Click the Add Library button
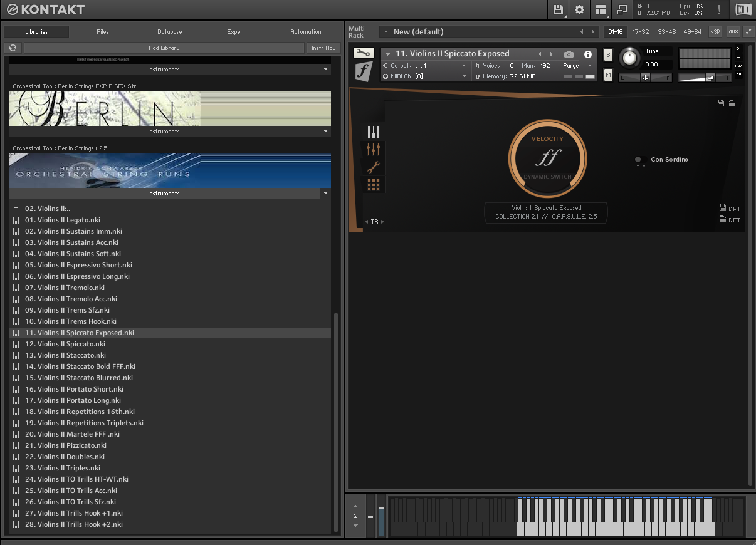 click(164, 48)
